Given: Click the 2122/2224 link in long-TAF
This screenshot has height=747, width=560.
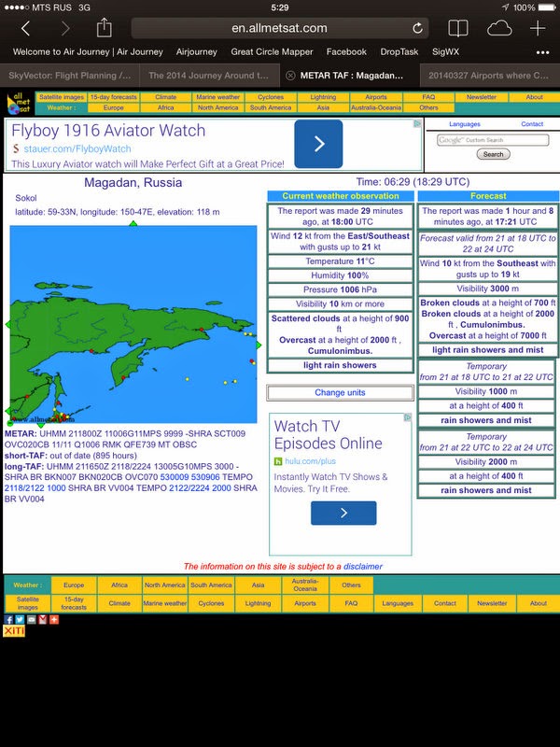Looking at the screenshot, I should (x=189, y=487).
